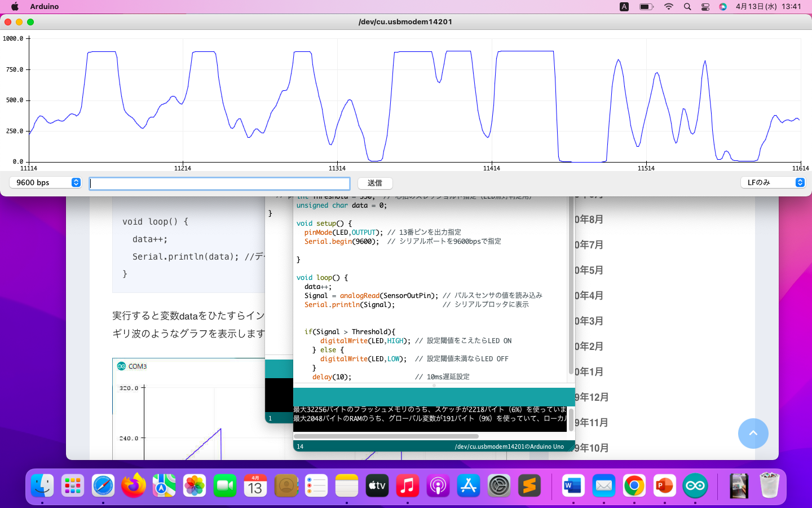Viewport: 812px width, 508px height.
Task: Show Wi-Fi status in menu bar
Action: [x=669, y=7]
